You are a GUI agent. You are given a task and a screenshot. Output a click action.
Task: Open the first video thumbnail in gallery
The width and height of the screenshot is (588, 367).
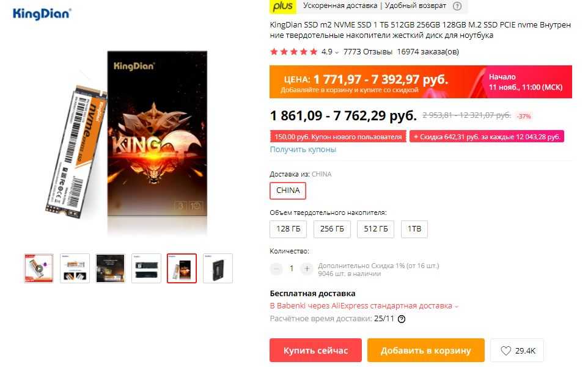39,268
